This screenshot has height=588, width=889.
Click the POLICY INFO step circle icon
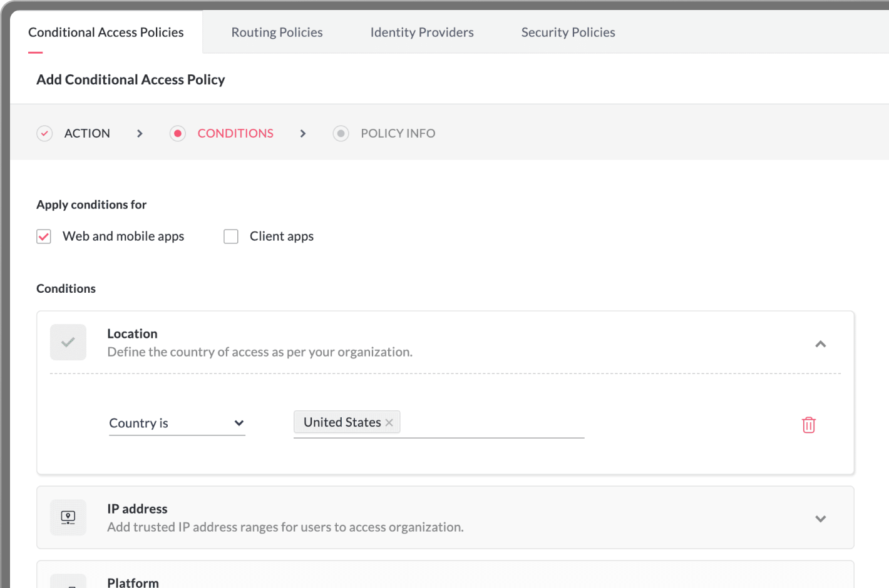point(341,133)
